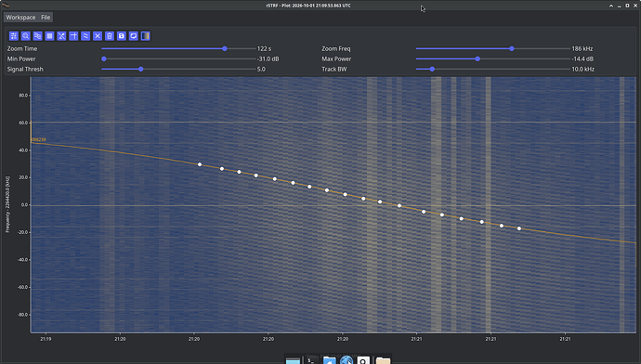Click the 'Track BW' label

[x=334, y=69]
